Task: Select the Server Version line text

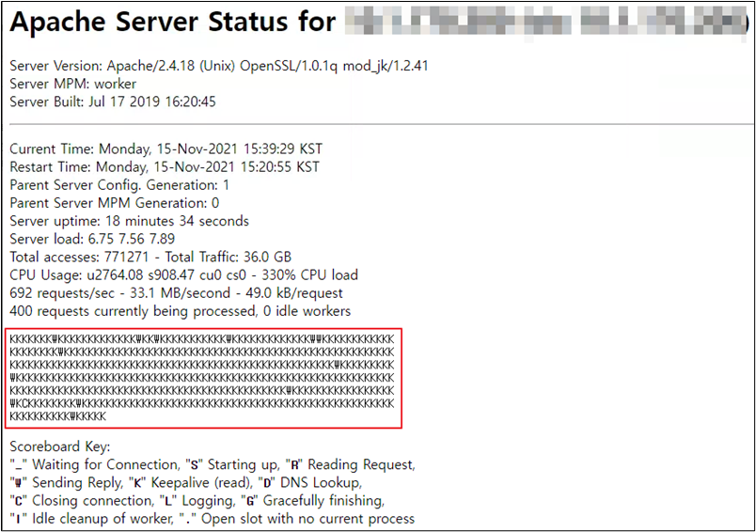Action: pyautogui.click(x=219, y=66)
